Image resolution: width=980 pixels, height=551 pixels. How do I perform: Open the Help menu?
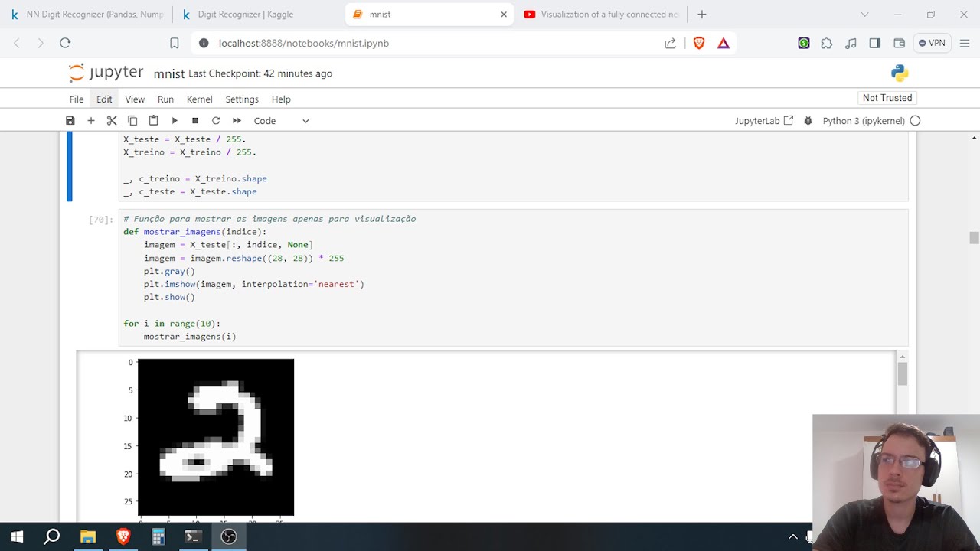click(281, 99)
